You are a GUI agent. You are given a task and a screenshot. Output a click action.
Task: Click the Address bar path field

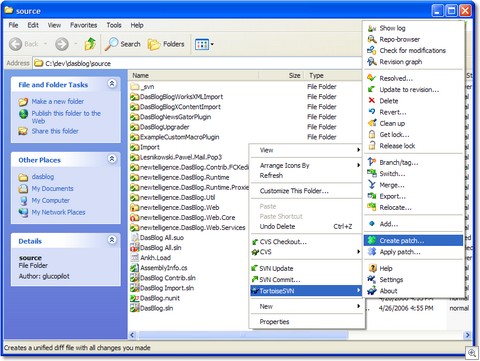pos(197,63)
